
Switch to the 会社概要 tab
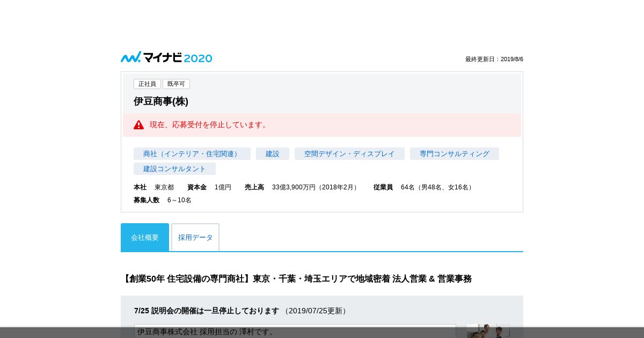pos(145,237)
